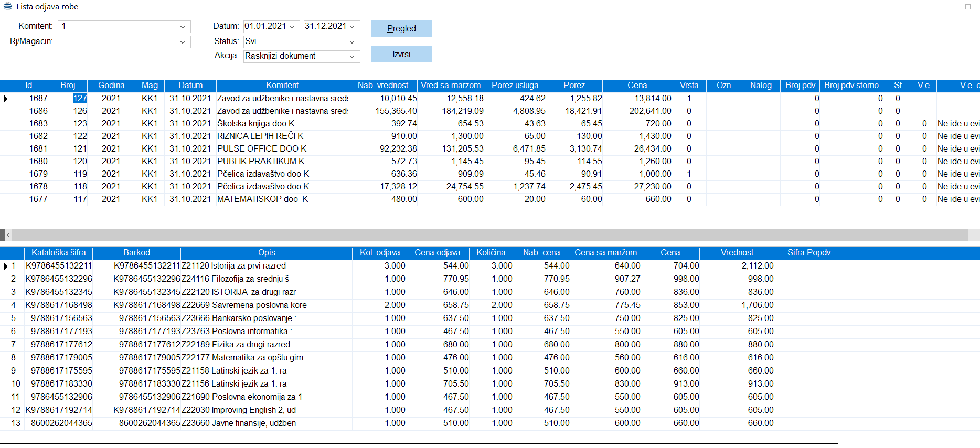Viewport: 980px width, 448px height.
Task: Select the row for PULSE OFFICE DOO K
Action: tap(261, 149)
